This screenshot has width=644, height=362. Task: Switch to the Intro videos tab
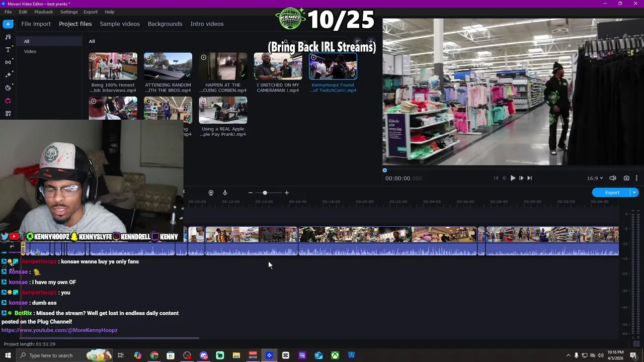207,24
